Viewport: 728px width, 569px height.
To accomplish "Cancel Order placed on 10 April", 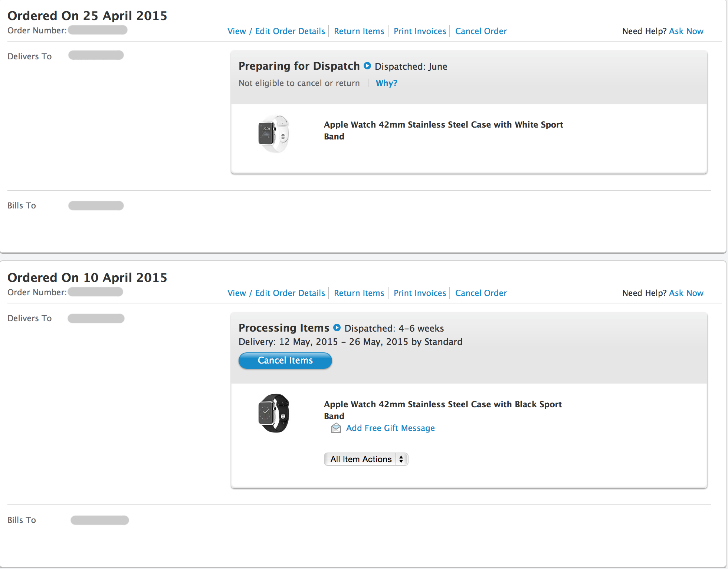I will pyautogui.click(x=481, y=293).
